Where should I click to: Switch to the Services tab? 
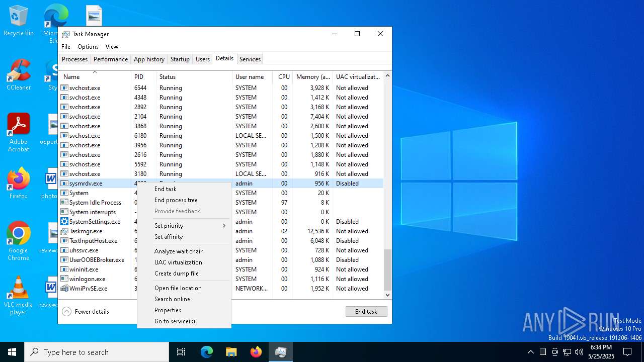(x=250, y=59)
